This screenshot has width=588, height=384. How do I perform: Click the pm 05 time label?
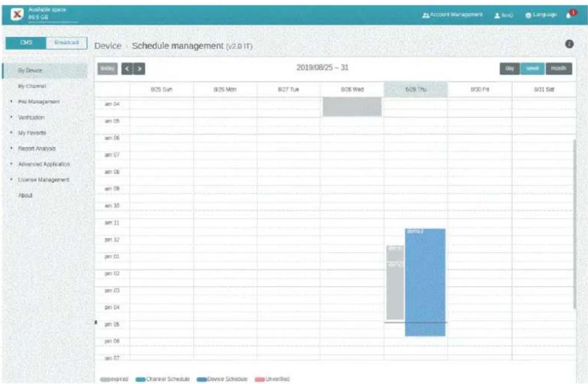click(112, 325)
